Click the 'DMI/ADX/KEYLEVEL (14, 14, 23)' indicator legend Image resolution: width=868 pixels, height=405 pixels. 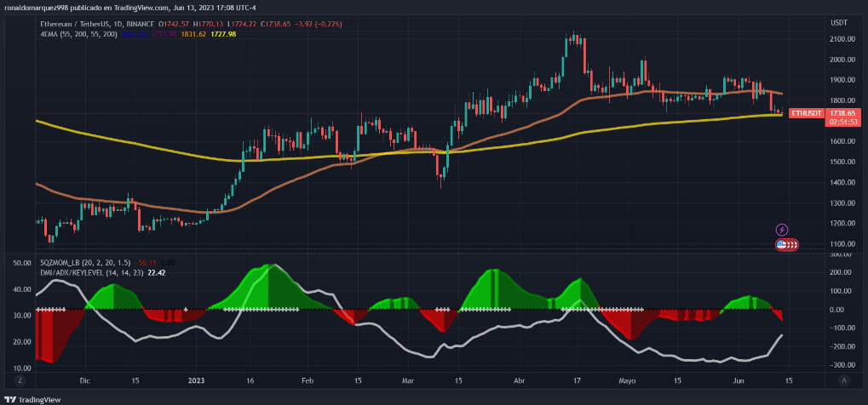92,273
